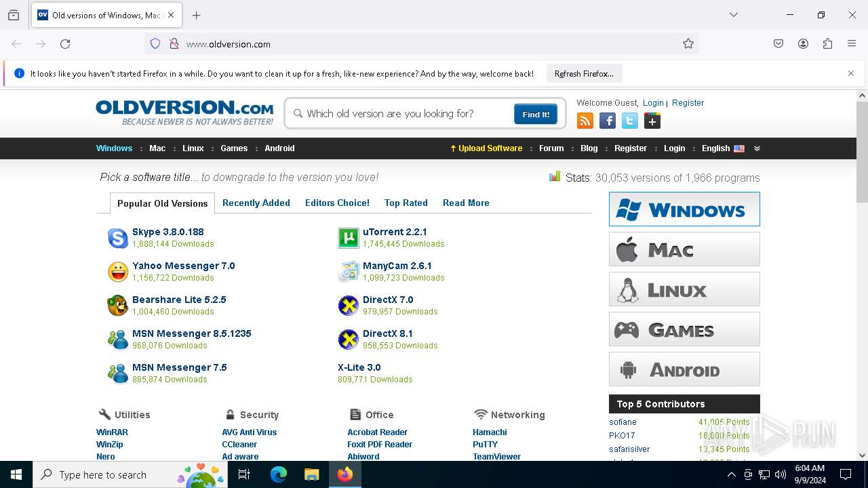Click the Find It! search button
This screenshot has height=488, width=868.
pos(536,115)
